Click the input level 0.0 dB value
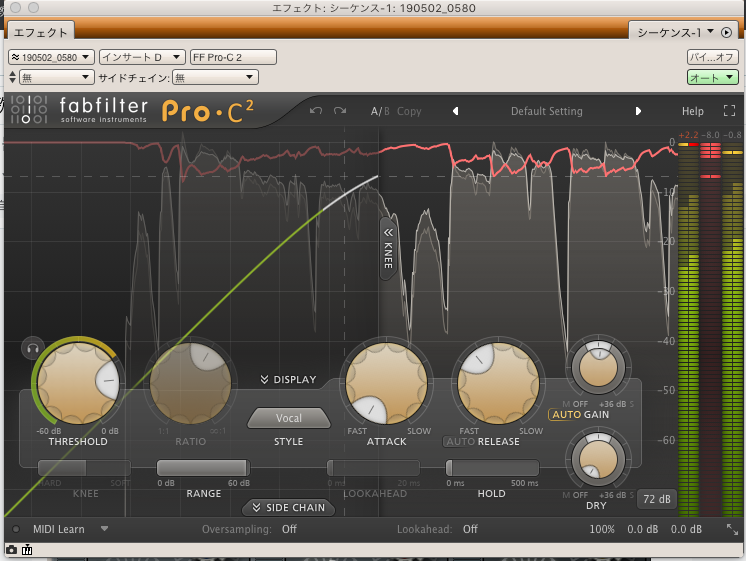 (x=642, y=529)
